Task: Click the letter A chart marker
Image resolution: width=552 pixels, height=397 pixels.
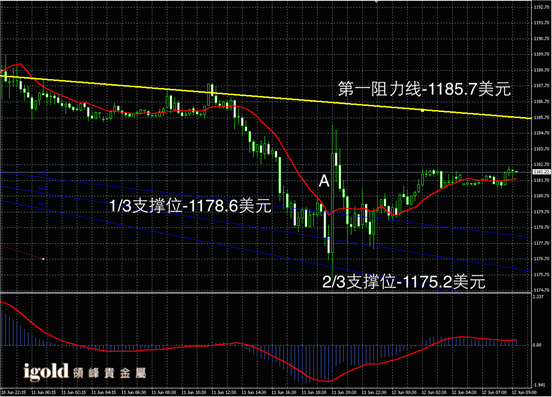Action: point(324,181)
